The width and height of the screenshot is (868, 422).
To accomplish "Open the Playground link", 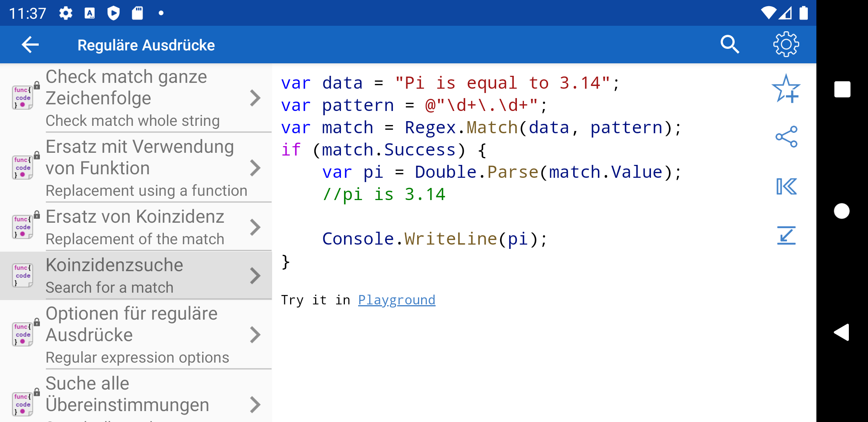I will [396, 300].
